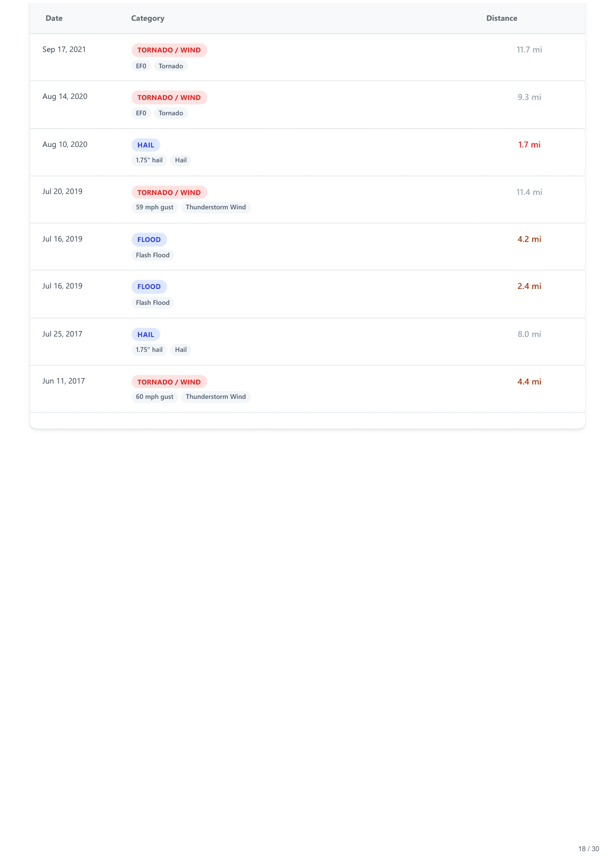This screenshot has width=615, height=868.
Task: Click the Tornado tag in Sep 17, 2021 row
Action: pos(171,66)
